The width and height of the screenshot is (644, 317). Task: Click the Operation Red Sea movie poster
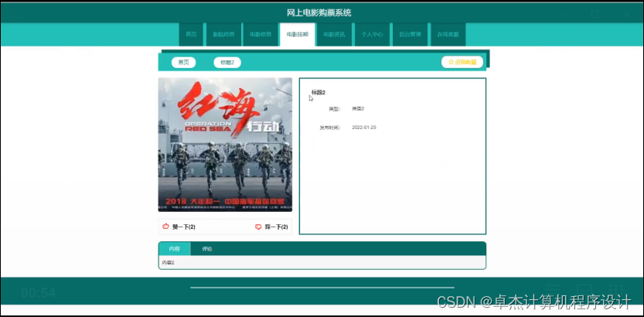[x=225, y=145]
